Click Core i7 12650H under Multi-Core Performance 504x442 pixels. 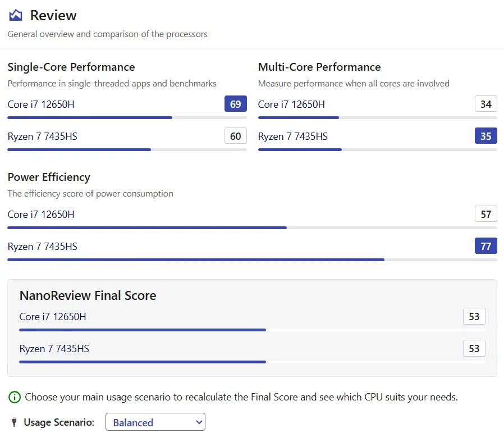click(291, 104)
